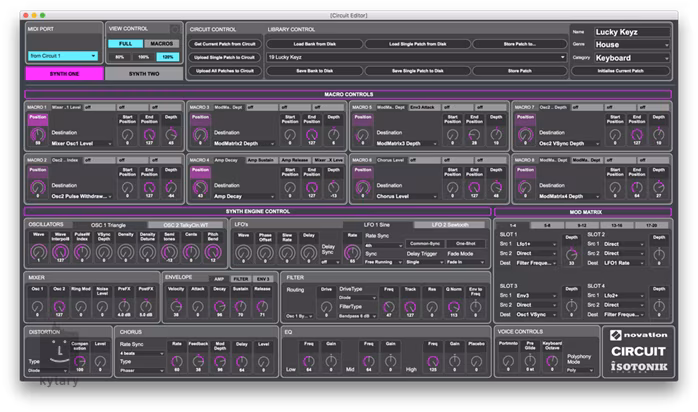This screenshot has width=698, height=412.
Task: Open the Filter DriveType Diode dropdown
Action: tap(357, 298)
